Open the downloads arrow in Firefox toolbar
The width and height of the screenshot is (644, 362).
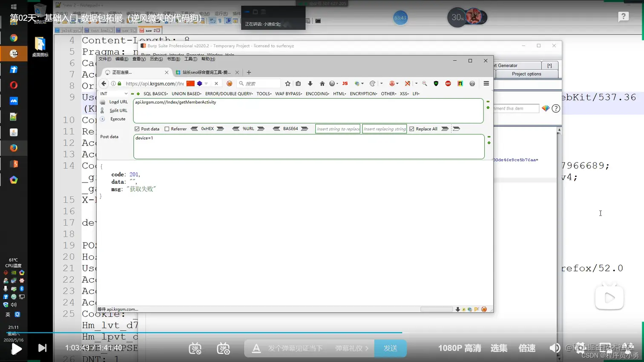310,83
